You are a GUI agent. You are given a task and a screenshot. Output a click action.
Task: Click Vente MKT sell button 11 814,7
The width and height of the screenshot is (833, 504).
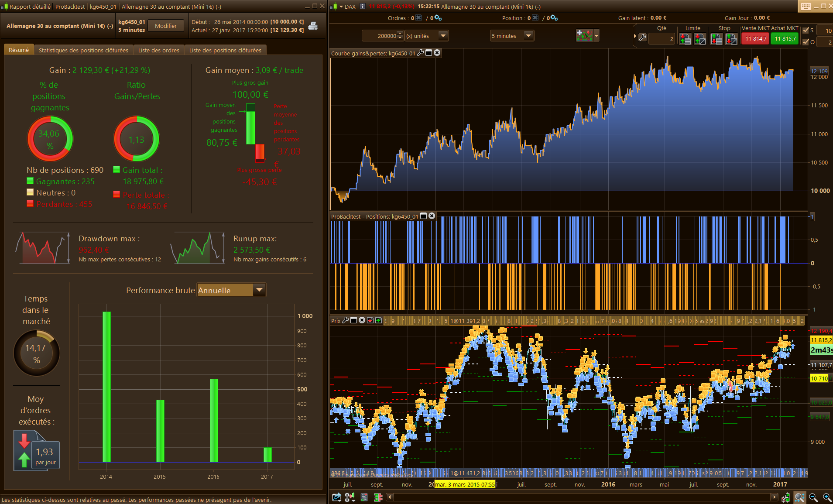756,38
